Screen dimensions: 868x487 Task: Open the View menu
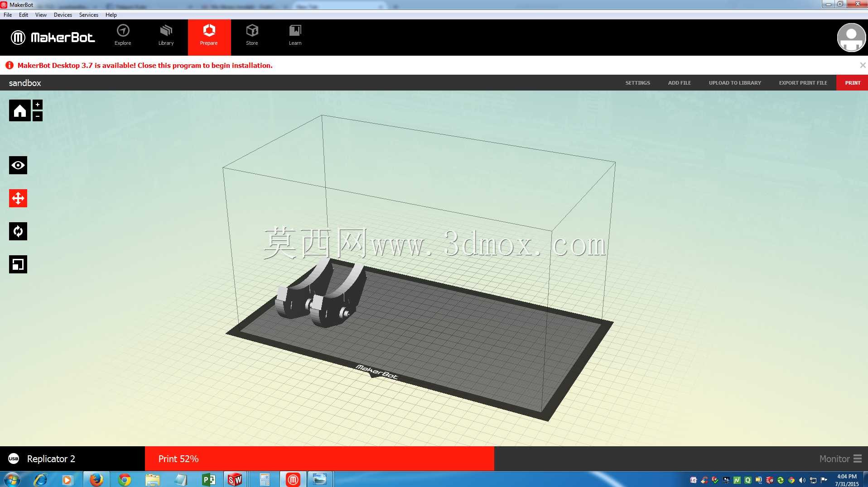pos(41,15)
